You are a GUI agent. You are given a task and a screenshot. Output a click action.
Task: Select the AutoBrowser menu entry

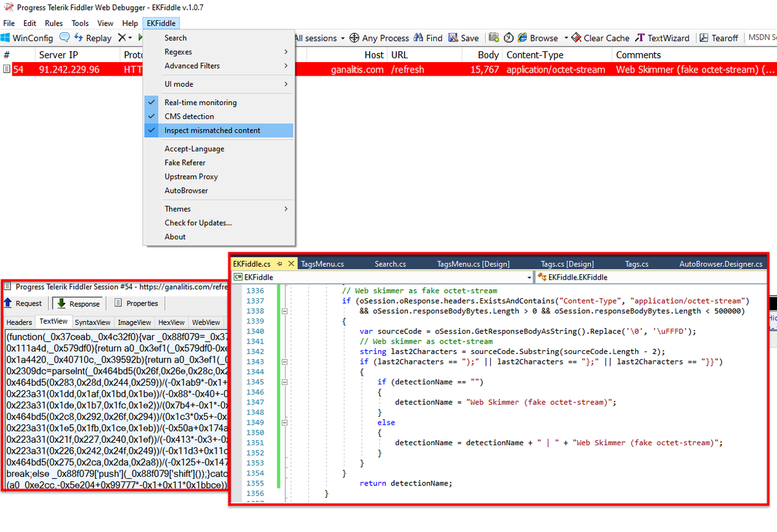pos(219,190)
